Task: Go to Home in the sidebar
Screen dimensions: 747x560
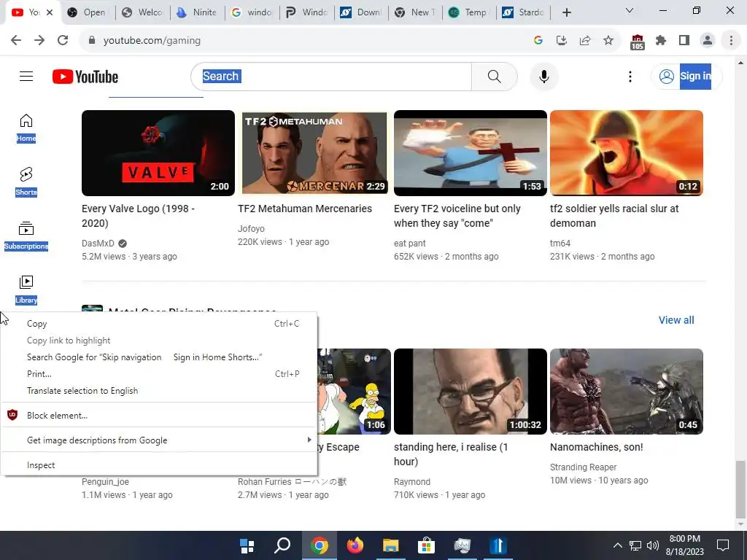Action: [x=26, y=128]
